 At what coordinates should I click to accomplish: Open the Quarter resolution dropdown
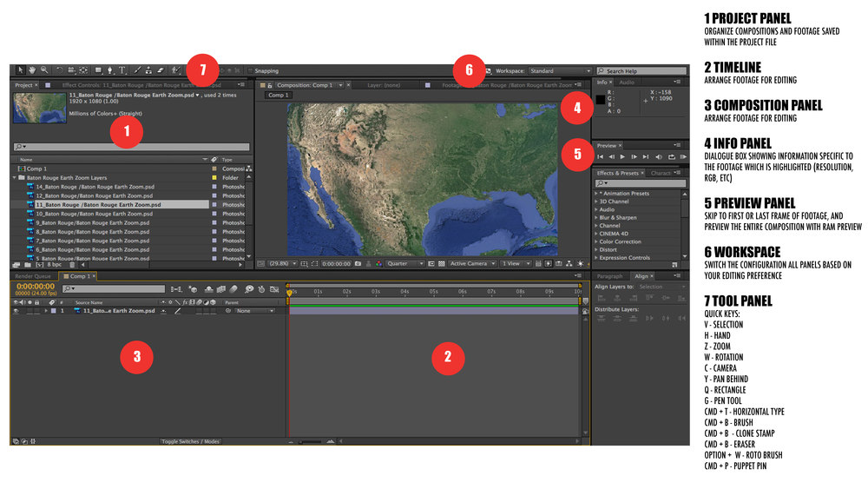tap(405, 263)
